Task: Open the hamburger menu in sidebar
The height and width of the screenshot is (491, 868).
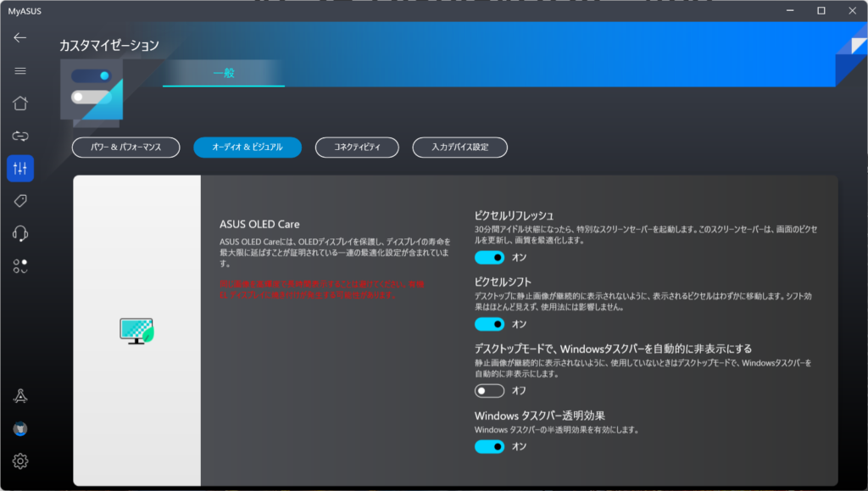Action: click(20, 71)
